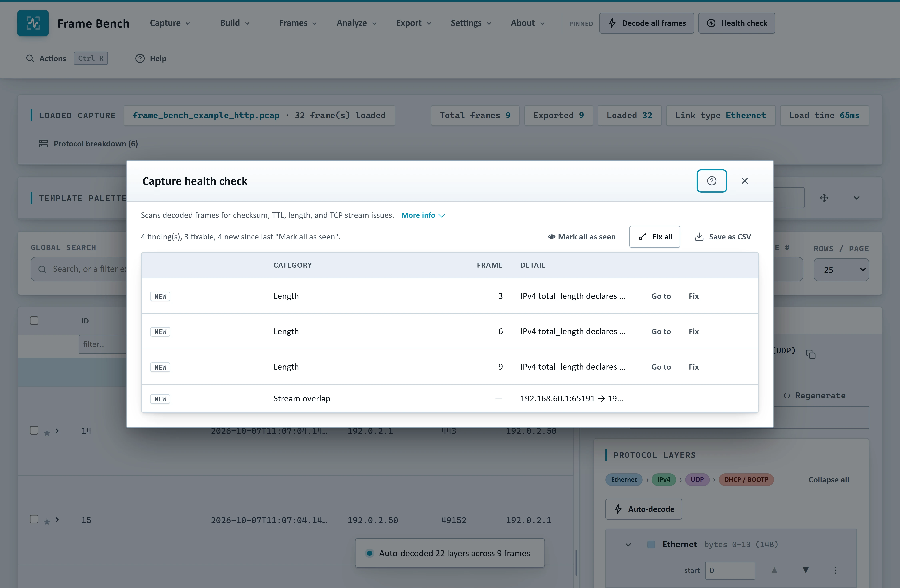Star frame 15 in the table

[47, 522]
